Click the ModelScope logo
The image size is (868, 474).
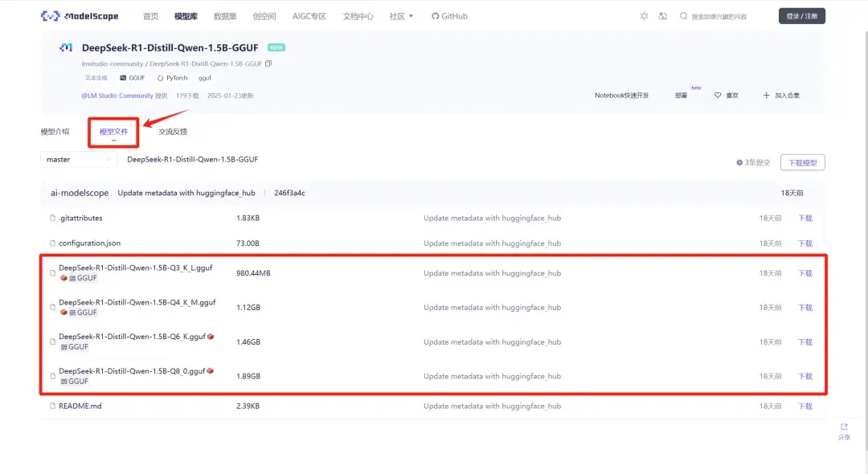pos(79,16)
